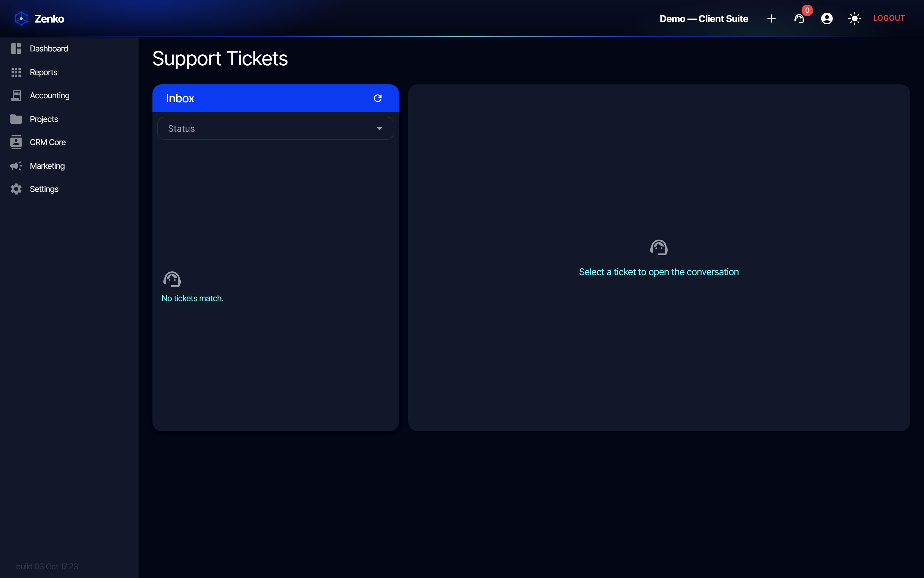Toggle light/dark theme sun icon

(x=854, y=18)
